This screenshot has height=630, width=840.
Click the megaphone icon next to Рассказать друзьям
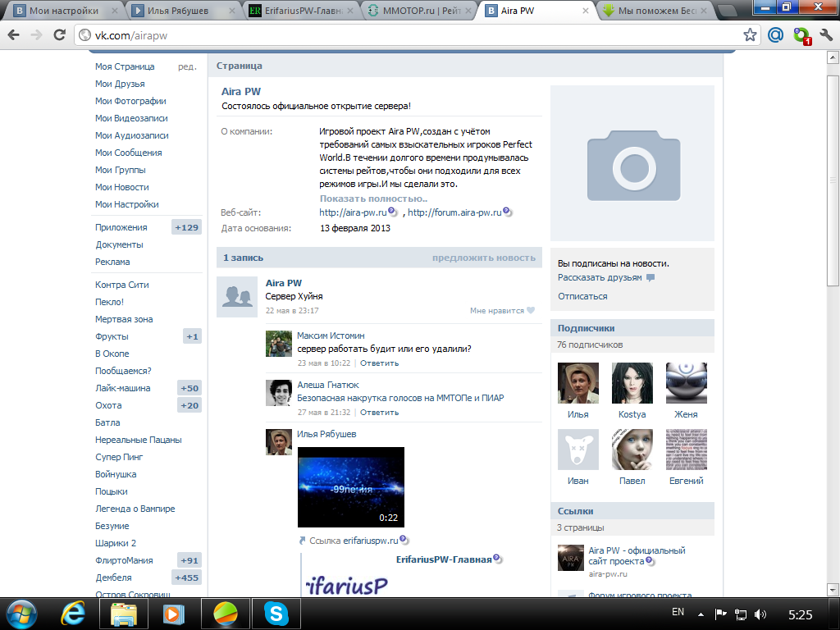click(x=651, y=278)
